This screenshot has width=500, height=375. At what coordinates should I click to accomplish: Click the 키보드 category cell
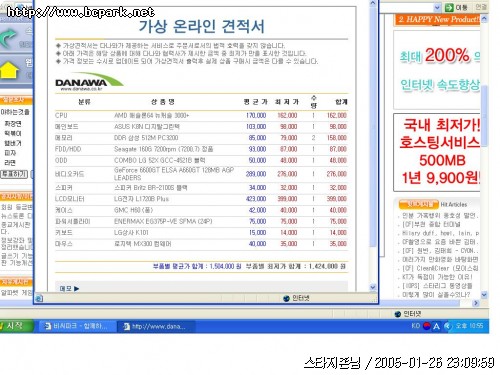pyautogui.click(x=64, y=233)
